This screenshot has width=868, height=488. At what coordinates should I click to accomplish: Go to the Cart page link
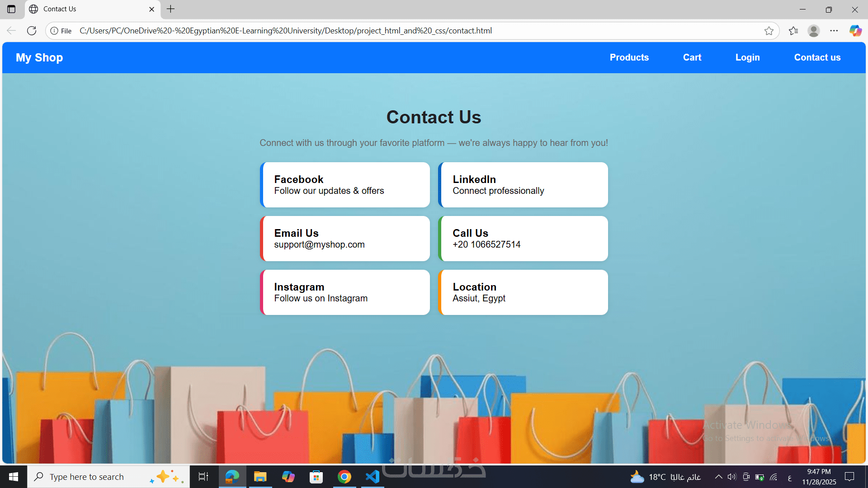pyautogui.click(x=692, y=57)
